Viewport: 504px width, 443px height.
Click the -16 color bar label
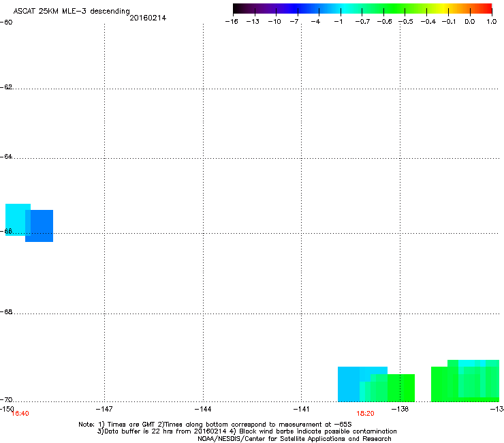click(x=232, y=22)
